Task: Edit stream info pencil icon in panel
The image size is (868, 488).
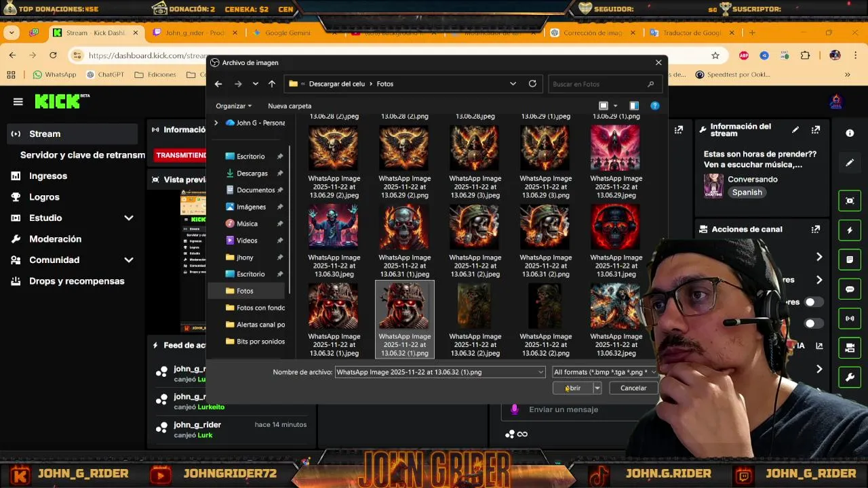Action: click(795, 129)
